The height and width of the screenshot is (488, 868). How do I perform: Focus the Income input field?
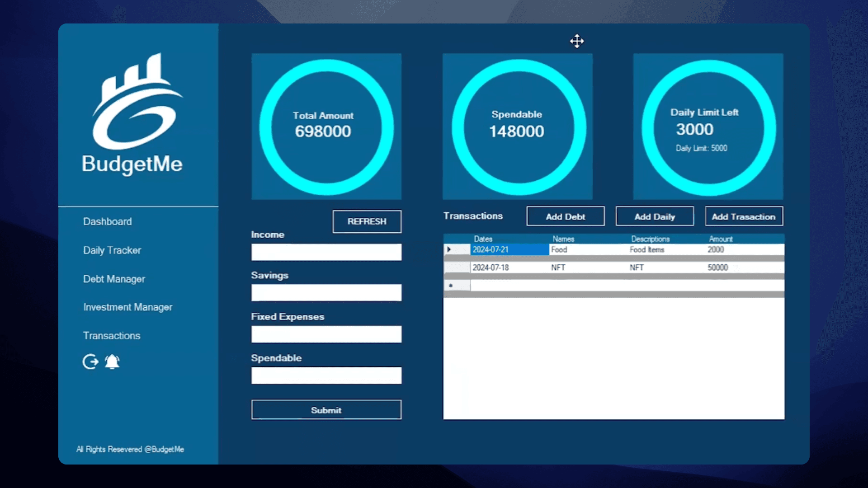tap(326, 252)
